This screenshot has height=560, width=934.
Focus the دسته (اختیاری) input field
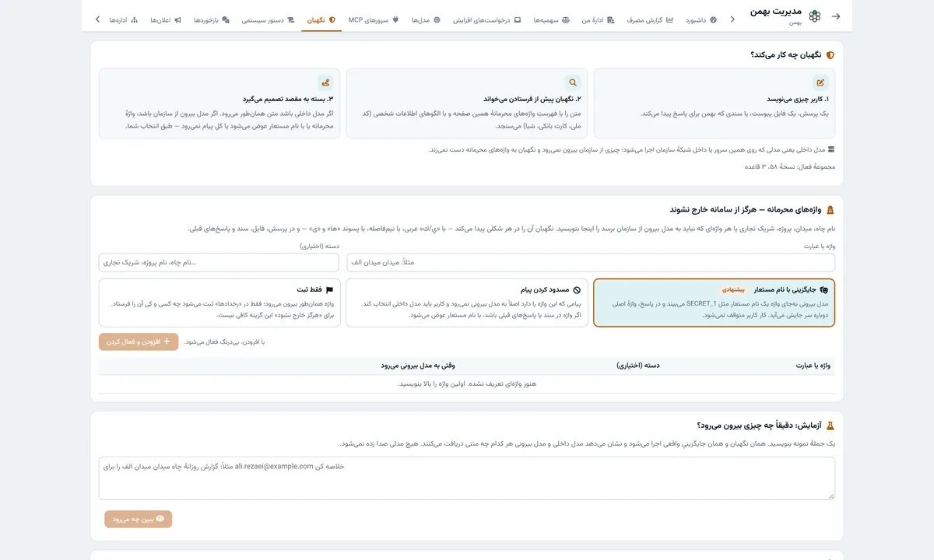click(x=219, y=262)
